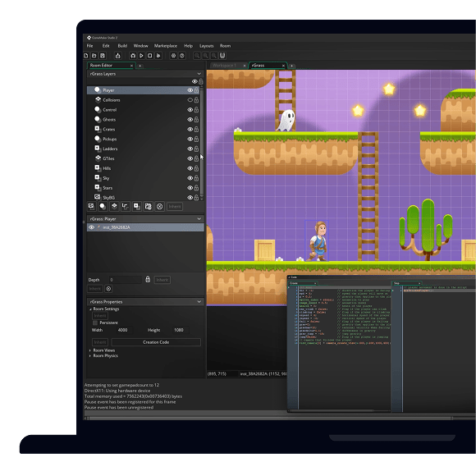Click Inherit button next to Depth lock
The width and height of the screenshot is (476, 476).
coord(162,280)
